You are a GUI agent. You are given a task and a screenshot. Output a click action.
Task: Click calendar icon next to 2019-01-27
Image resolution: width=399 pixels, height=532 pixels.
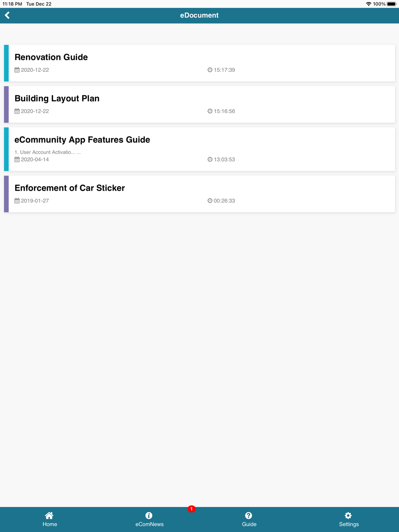coord(17,201)
